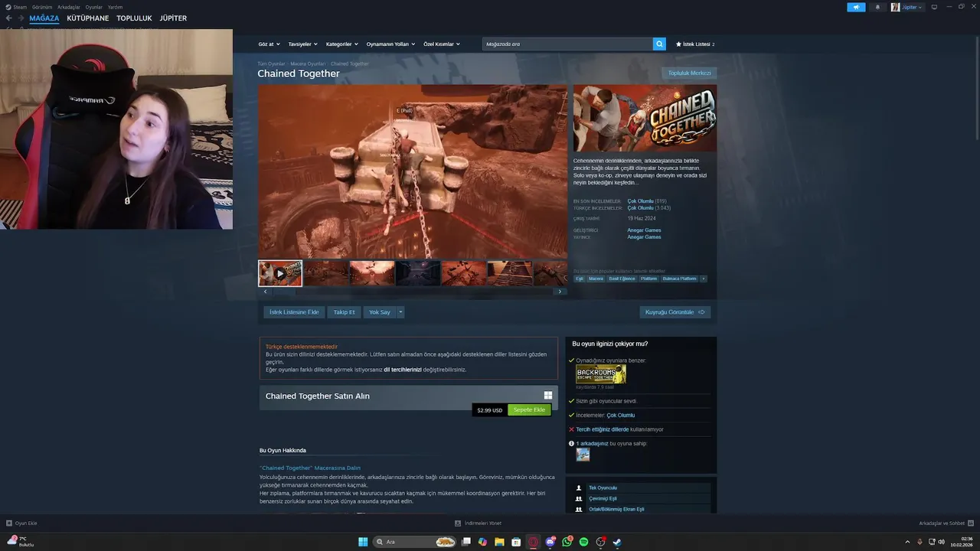Screen dimensions: 980x551
Task: Open WhatsApp from taskbar
Action: pos(567,542)
